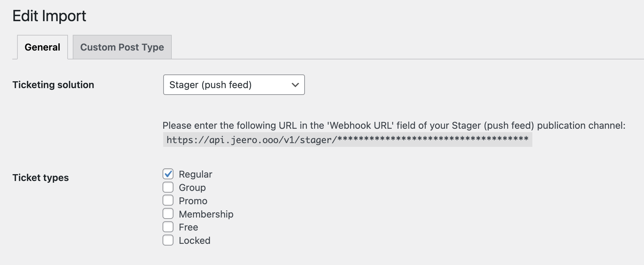Viewport: 644px width, 265px height.
Task: Click the Edit Import page heading
Action: 49,16
